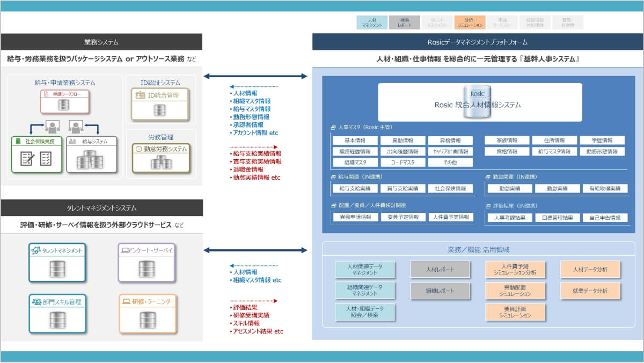Image resolution: width=644 pixels, height=363 pixels.
Task: Click the 人材レポート gray box
Action: tap(440, 269)
